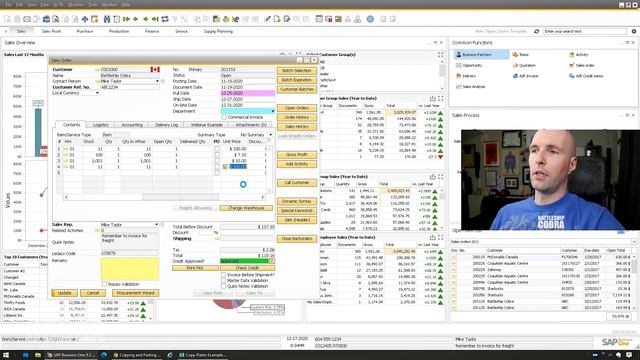640x360 pixels.
Task: Open A/R Credit memo in Common Functions
Action: click(x=586, y=76)
